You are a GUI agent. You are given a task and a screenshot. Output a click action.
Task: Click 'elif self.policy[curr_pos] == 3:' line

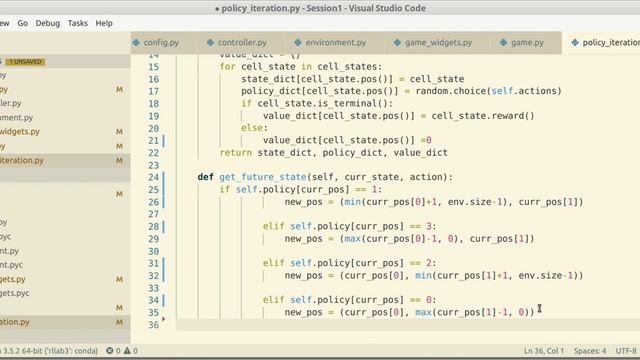point(350,226)
